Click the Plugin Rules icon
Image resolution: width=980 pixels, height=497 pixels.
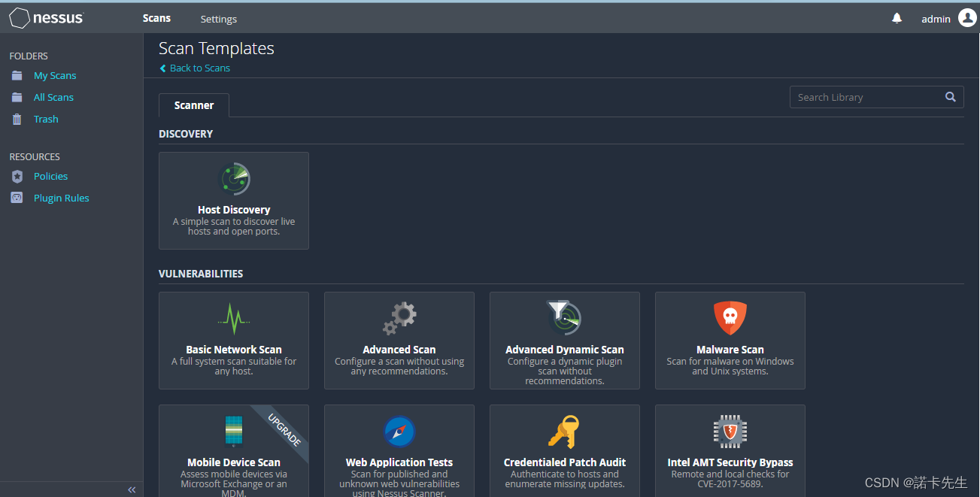point(17,198)
